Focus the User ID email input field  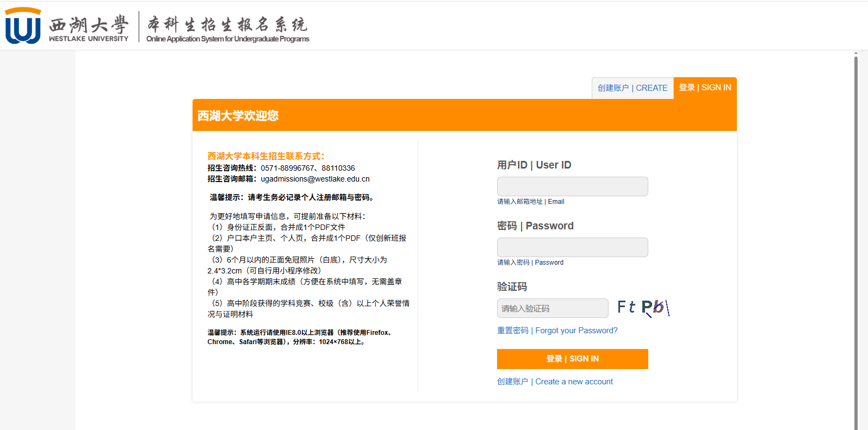(x=572, y=186)
